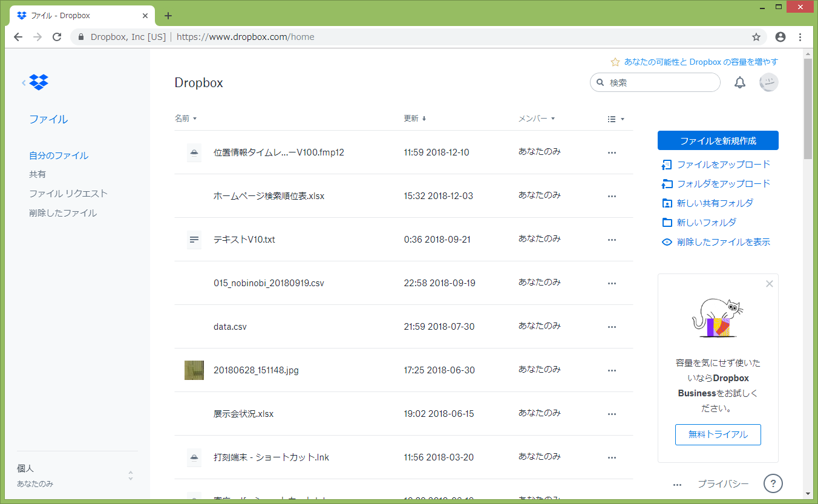
Task: Click the ファイルをアップロード link
Action: click(724, 165)
